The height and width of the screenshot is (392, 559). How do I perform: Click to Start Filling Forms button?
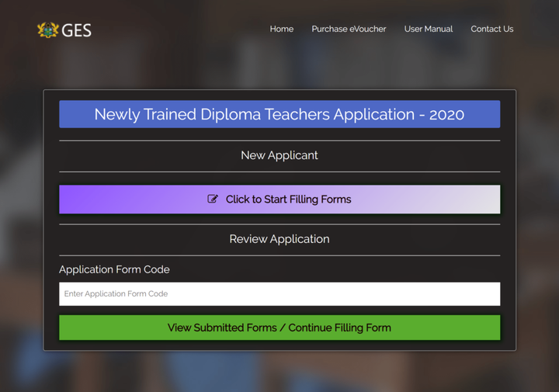[x=279, y=199]
